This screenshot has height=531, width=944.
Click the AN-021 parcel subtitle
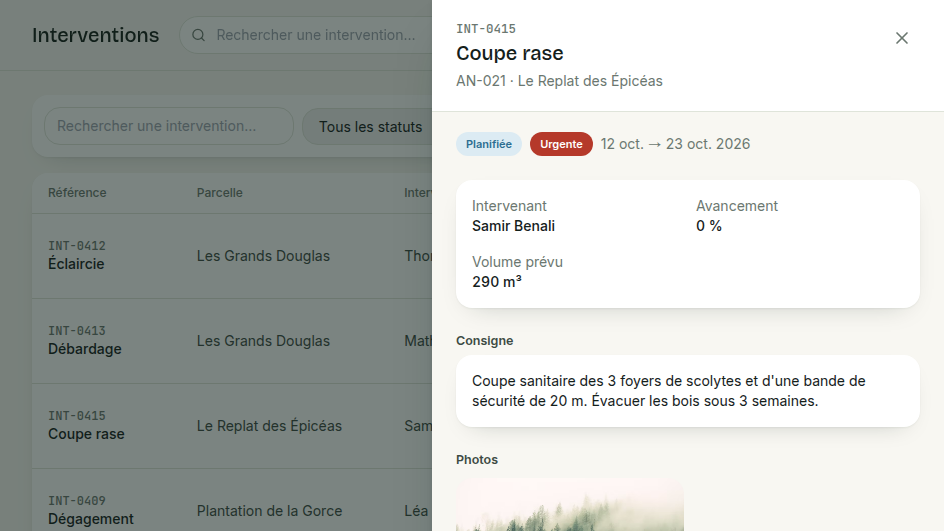pyautogui.click(x=559, y=81)
